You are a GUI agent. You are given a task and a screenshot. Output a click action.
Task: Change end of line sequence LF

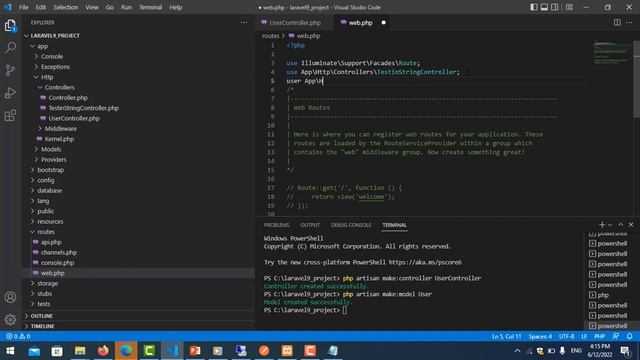coord(584,336)
